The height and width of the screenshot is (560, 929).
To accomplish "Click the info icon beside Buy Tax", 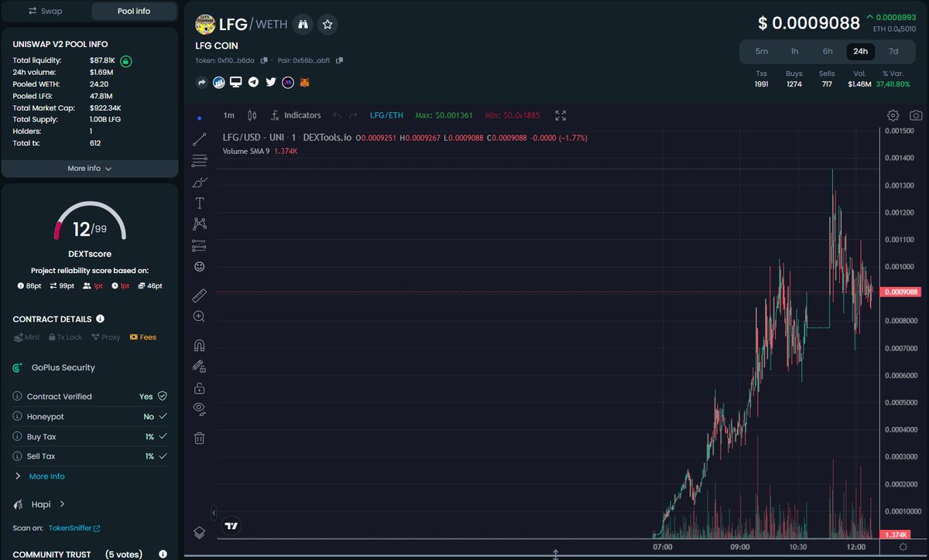I will coord(19,436).
